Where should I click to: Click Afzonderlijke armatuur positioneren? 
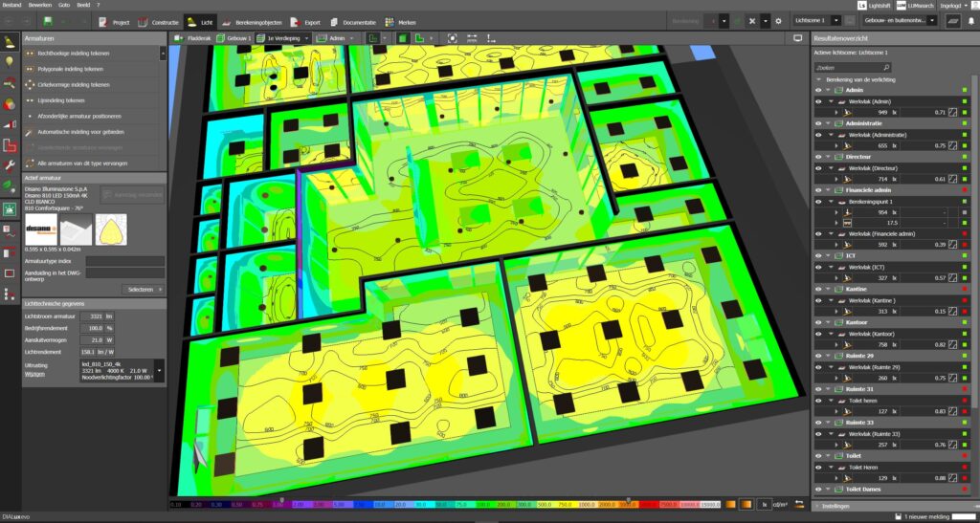click(78, 117)
